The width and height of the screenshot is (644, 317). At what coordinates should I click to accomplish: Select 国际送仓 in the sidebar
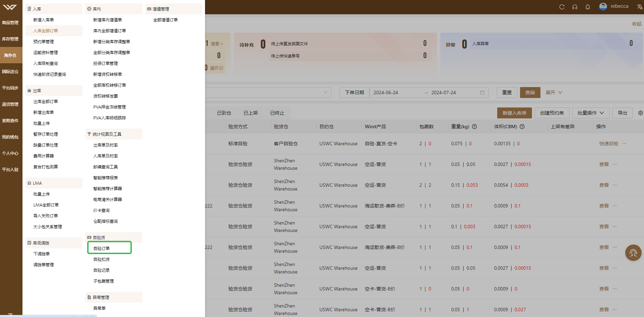(x=10, y=72)
